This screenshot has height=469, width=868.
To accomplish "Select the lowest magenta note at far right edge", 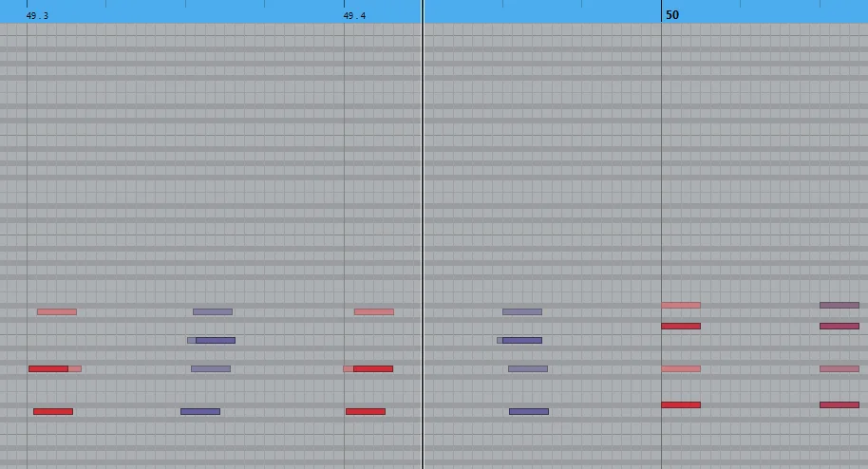I will [x=840, y=404].
